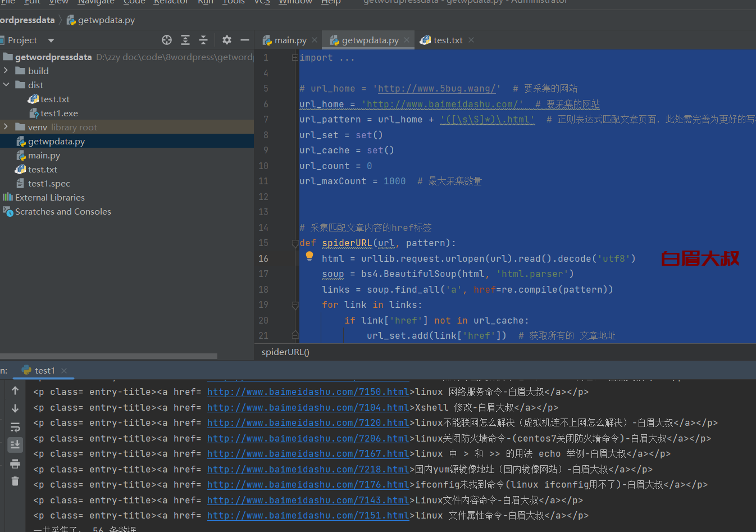Click spiderURL() breadcrumb under editor

click(x=285, y=352)
